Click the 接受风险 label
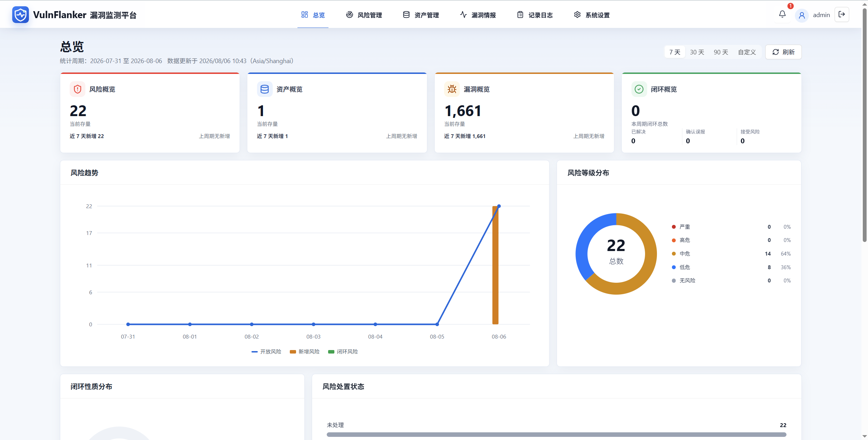The image size is (868, 440). click(x=750, y=132)
